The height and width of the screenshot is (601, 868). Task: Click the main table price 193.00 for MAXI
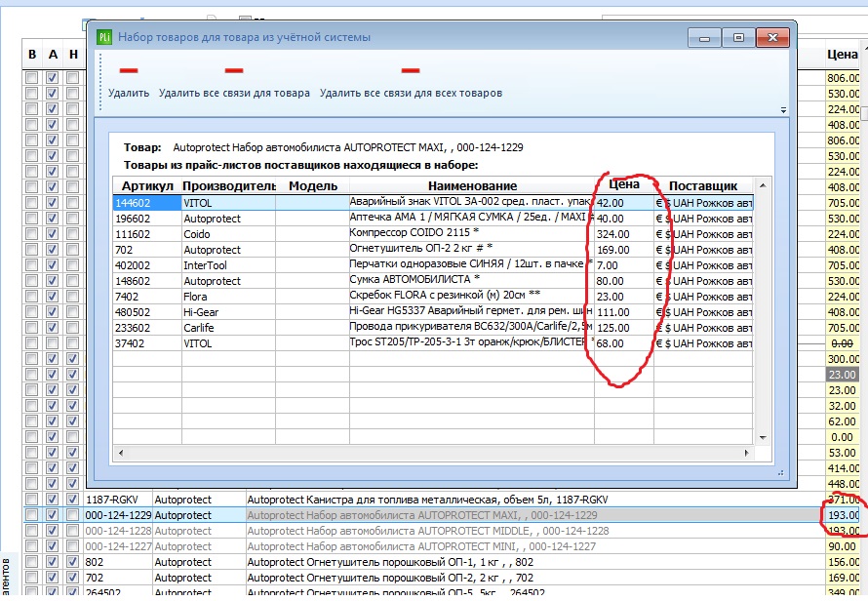(843, 515)
